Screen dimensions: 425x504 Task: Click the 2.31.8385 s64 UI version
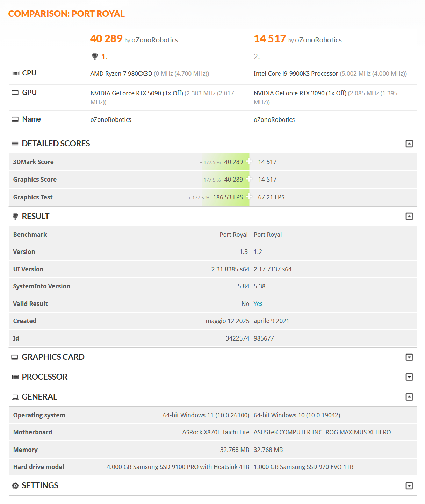point(230,269)
